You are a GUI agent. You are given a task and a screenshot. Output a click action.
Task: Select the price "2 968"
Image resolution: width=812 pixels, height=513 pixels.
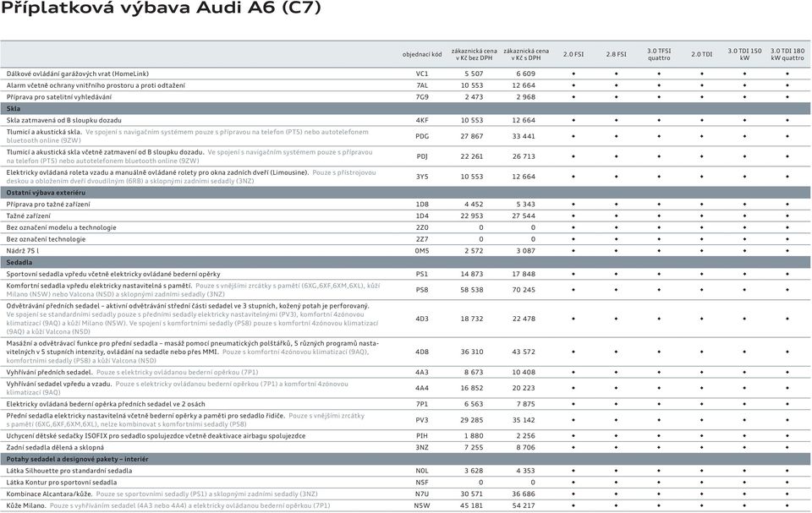point(525,97)
